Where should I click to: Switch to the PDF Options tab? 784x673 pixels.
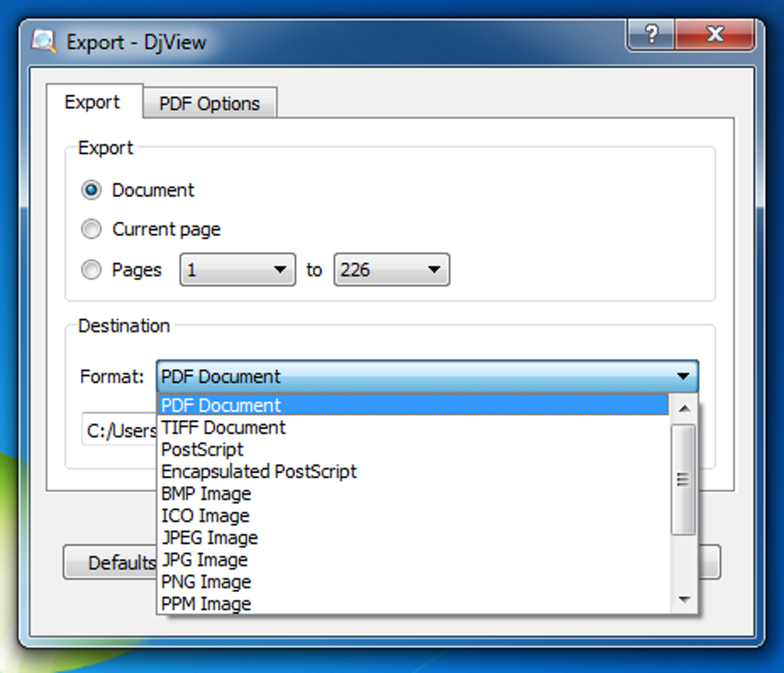(210, 103)
